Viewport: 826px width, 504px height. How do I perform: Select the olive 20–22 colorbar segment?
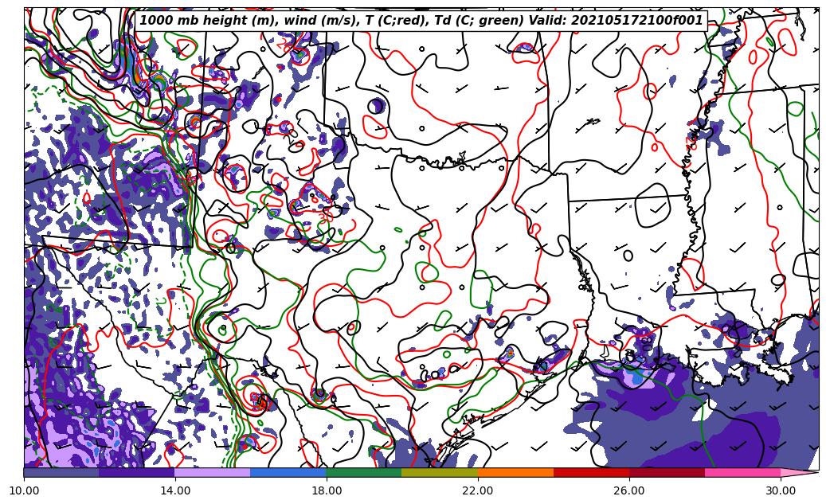pyautogui.click(x=440, y=472)
